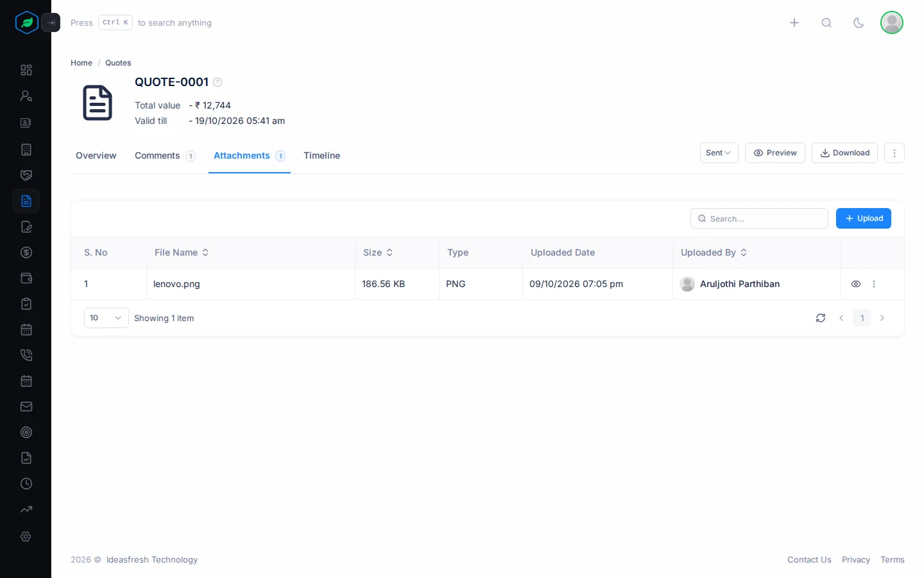Image resolution: width=924 pixels, height=578 pixels.
Task: Open the clock icon in sidebar
Action: click(26, 484)
